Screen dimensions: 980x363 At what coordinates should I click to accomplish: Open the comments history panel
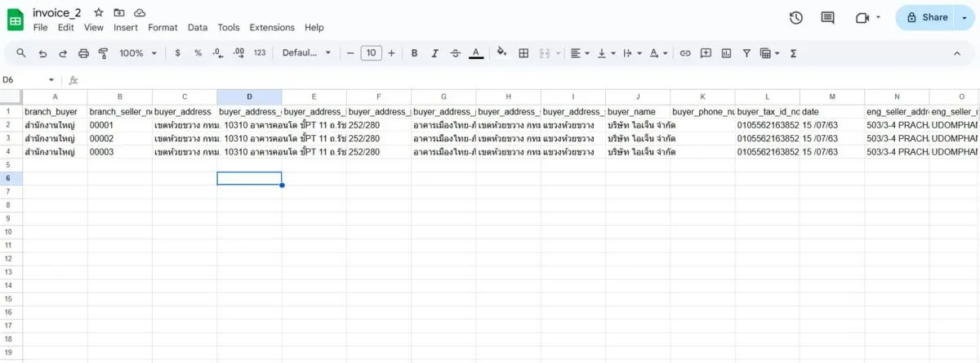828,17
